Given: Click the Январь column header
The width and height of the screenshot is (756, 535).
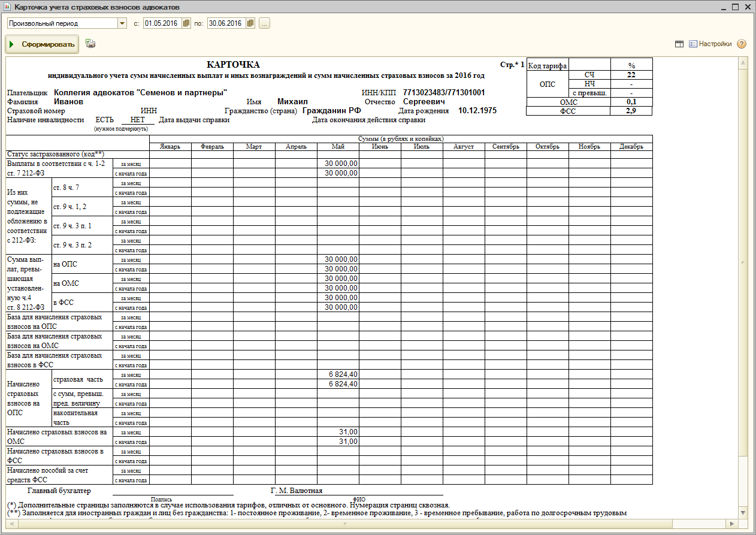Looking at the screenshot, I should click(x=170, y=146).
